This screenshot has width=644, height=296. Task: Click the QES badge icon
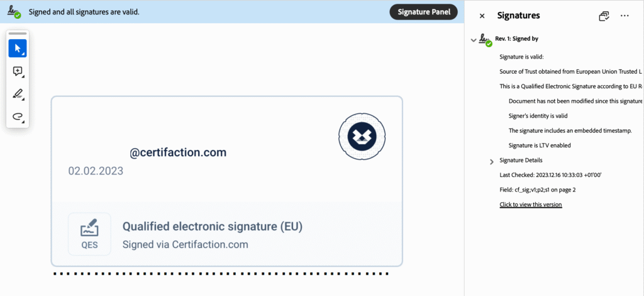pyautogui.click(x=89, y=234)
